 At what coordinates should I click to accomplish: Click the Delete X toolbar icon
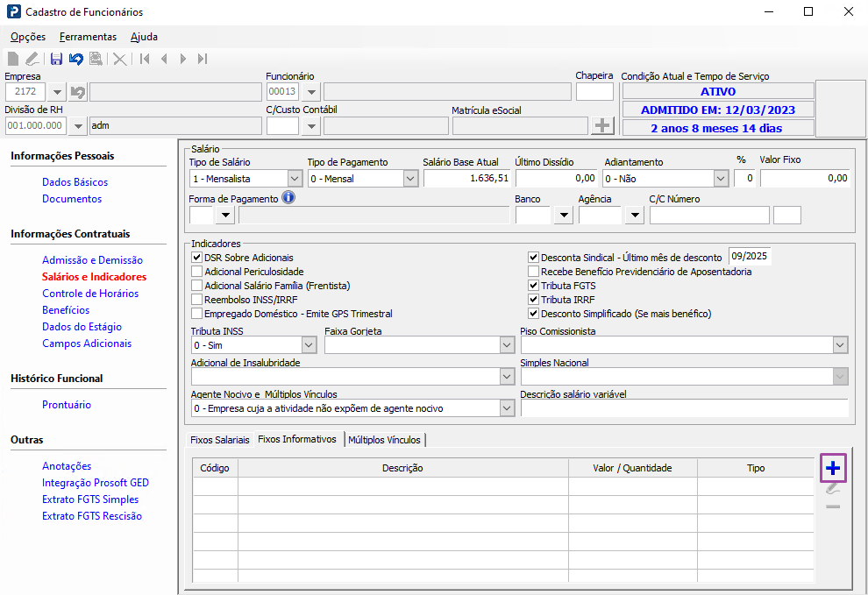tap(119, 59)
